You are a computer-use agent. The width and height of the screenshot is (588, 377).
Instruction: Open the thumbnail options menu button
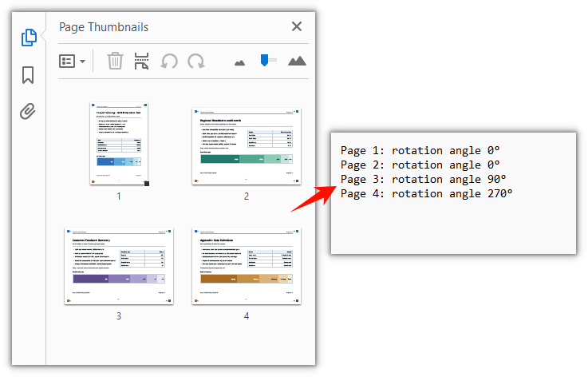(72, 62)
